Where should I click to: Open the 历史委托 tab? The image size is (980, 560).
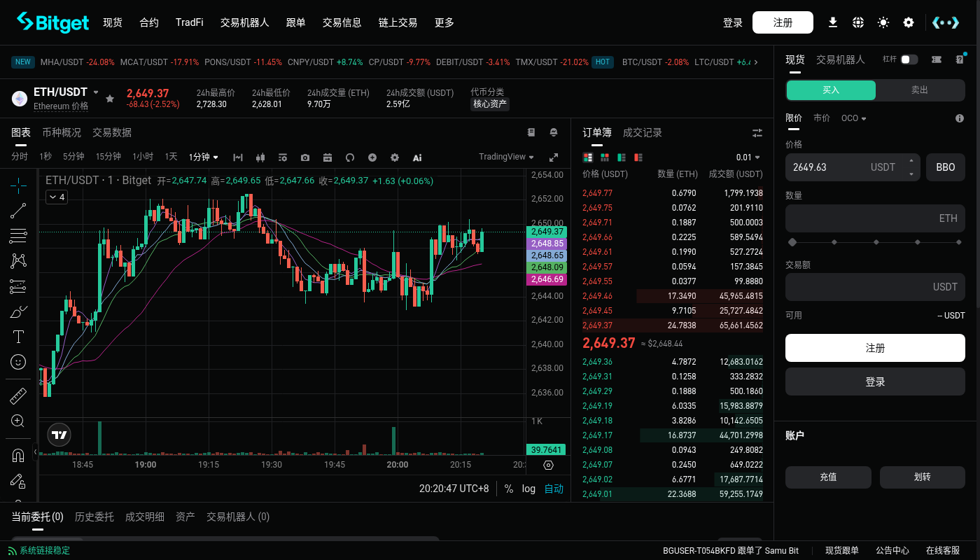click(x=94, y=517)
